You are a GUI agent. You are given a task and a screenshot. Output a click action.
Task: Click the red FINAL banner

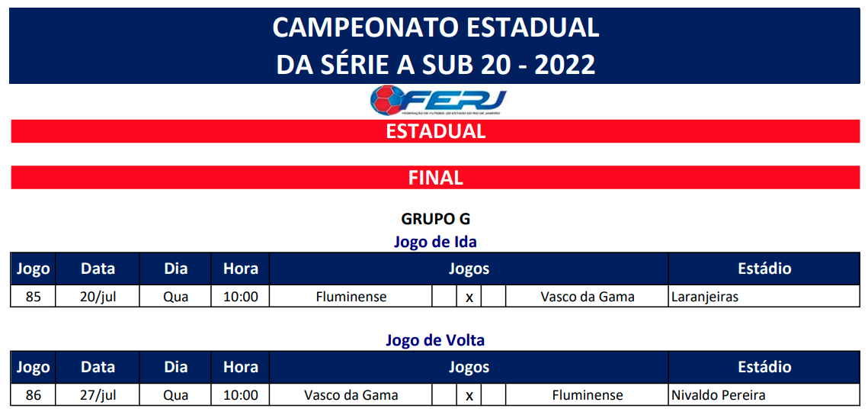coord(435,178)
